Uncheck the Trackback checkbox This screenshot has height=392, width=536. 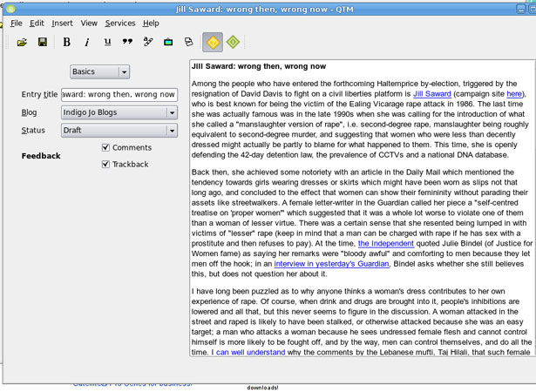coord(105,164)
